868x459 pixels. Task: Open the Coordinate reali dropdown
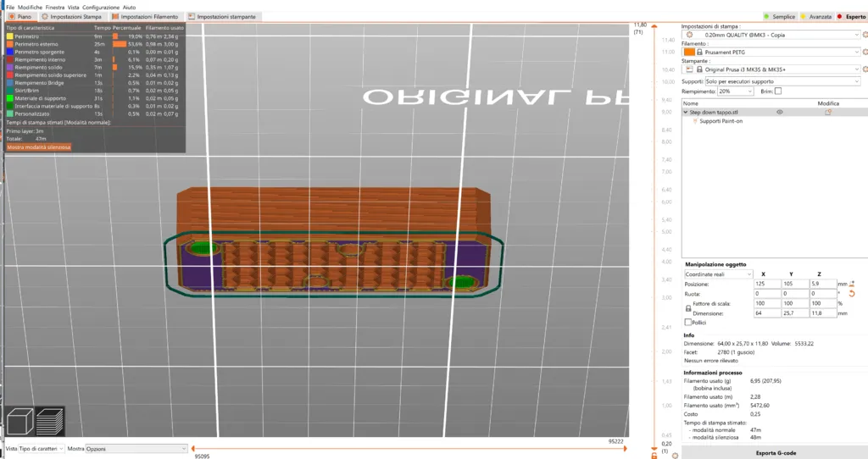pyautogui.click(x=719, y=274)
